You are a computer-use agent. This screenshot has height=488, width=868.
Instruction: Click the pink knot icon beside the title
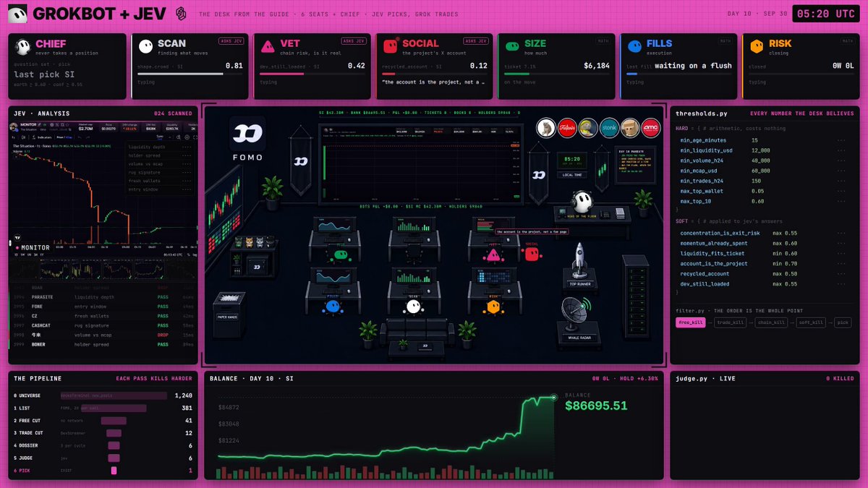click(x=181, y=14)
